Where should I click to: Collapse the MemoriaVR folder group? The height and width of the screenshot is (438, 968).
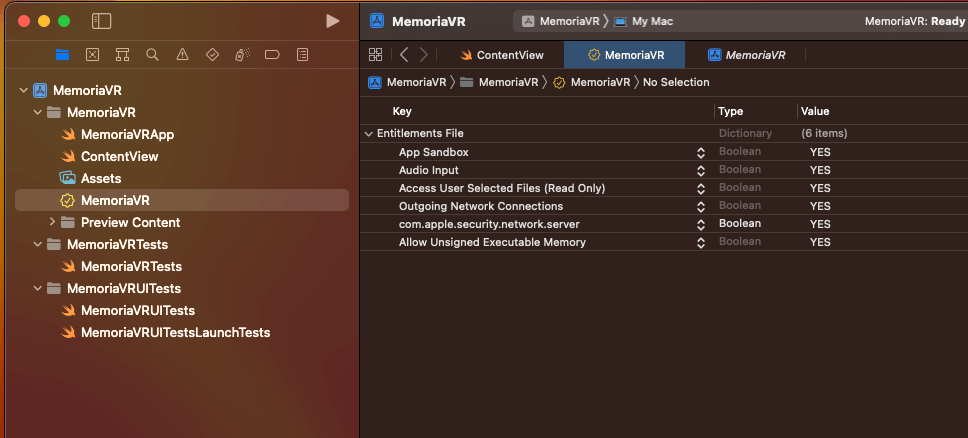click(x=38, y=112)
